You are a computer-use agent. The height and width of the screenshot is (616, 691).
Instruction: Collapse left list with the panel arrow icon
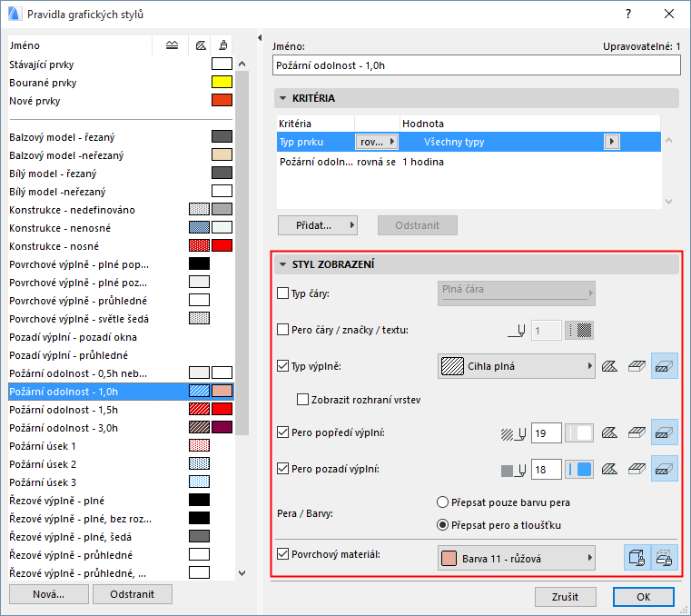(260, 38)
